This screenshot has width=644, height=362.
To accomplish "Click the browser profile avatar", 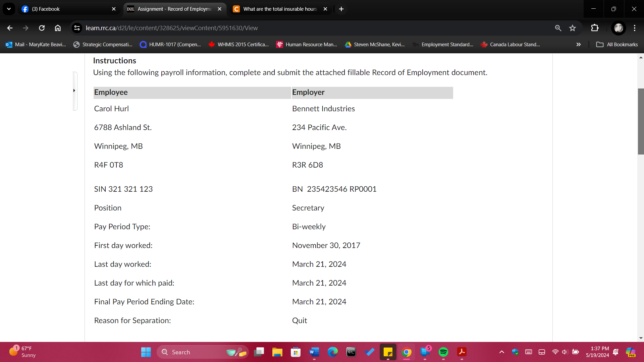I will [619, 28].
